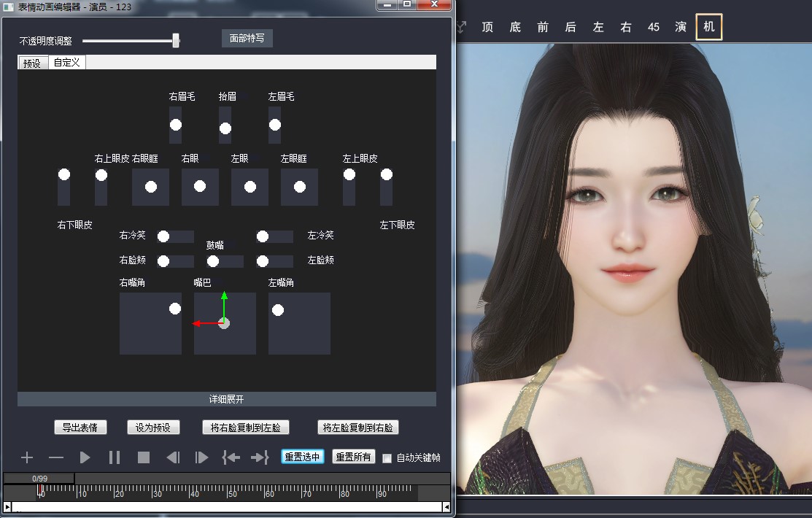Switch to the 预设 tab
Screen dimensions: 812x518
coord(32,63)
